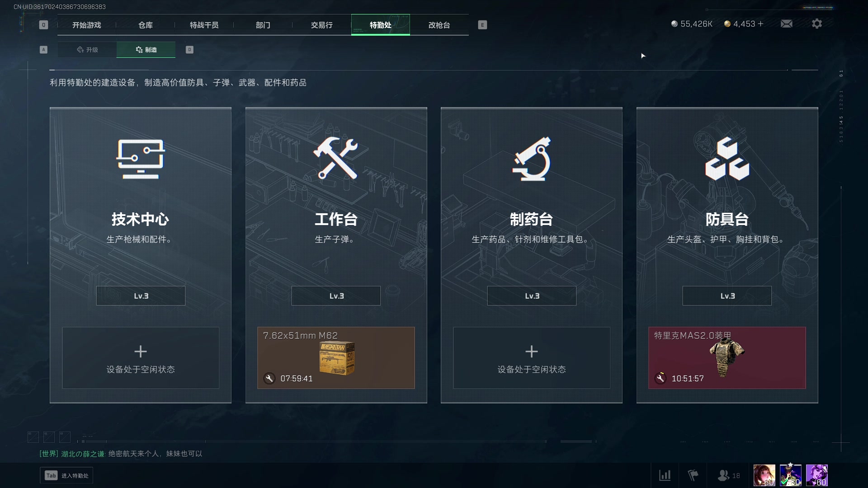The image size is (868, 488).
Task: Open the statistics bar chart icon
Action: click(665, 475)
